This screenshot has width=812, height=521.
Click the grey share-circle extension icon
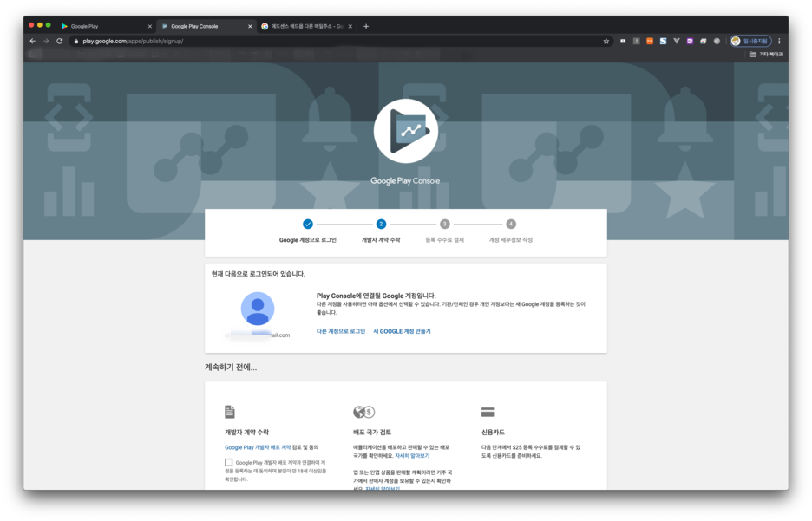717,41
